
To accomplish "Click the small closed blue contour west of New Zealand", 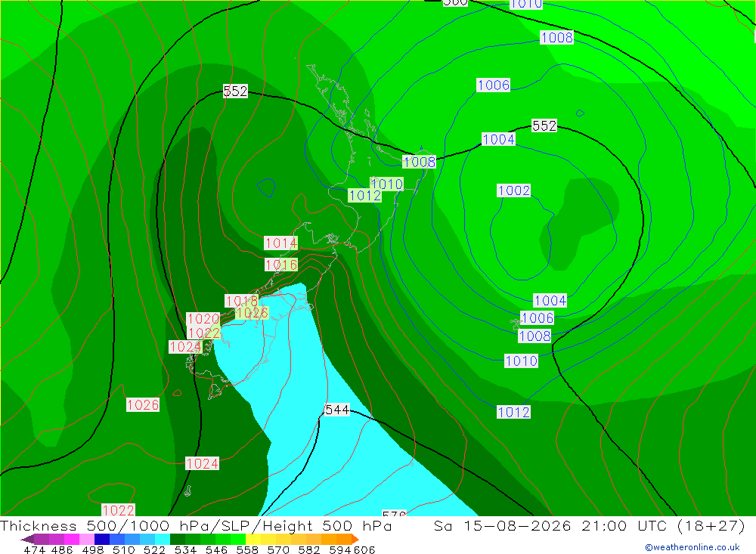I will click(x=266, y=187).
